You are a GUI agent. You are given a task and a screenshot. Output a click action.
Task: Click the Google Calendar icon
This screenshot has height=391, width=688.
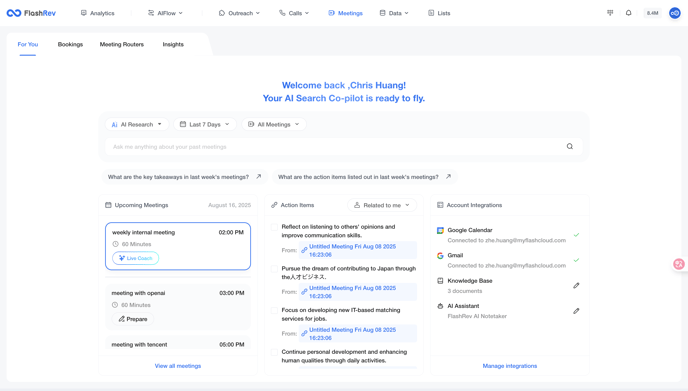(x=440, y=230)
